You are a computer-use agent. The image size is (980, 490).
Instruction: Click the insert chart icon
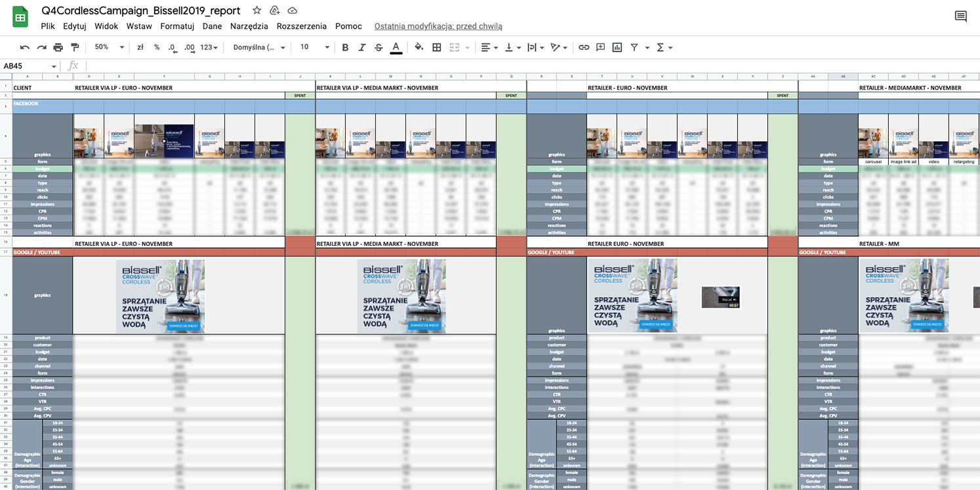(617, 47)
